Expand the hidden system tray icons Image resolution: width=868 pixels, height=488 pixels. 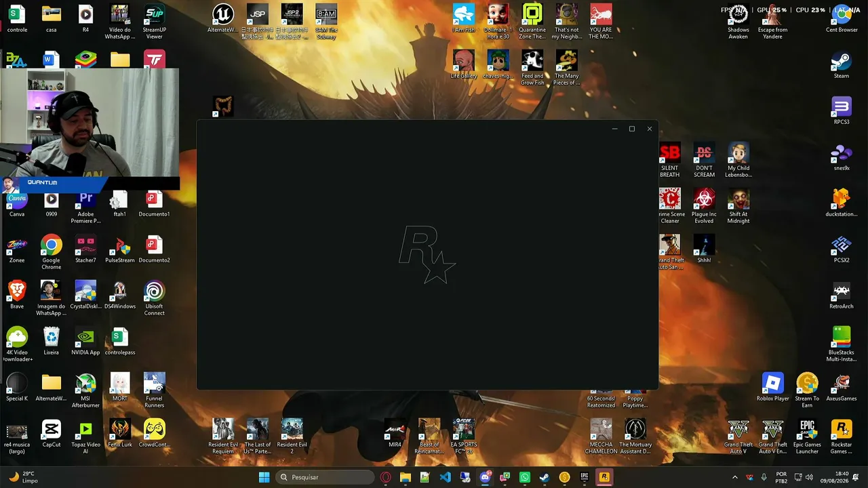(735, 477)
